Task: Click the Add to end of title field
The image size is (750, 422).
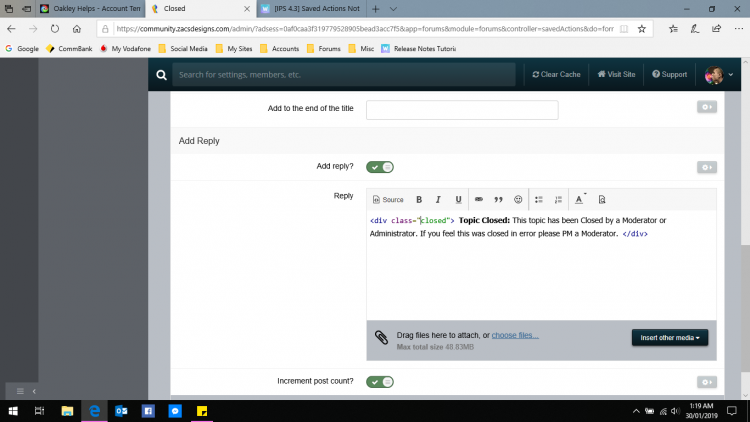Action: point(462,110)
